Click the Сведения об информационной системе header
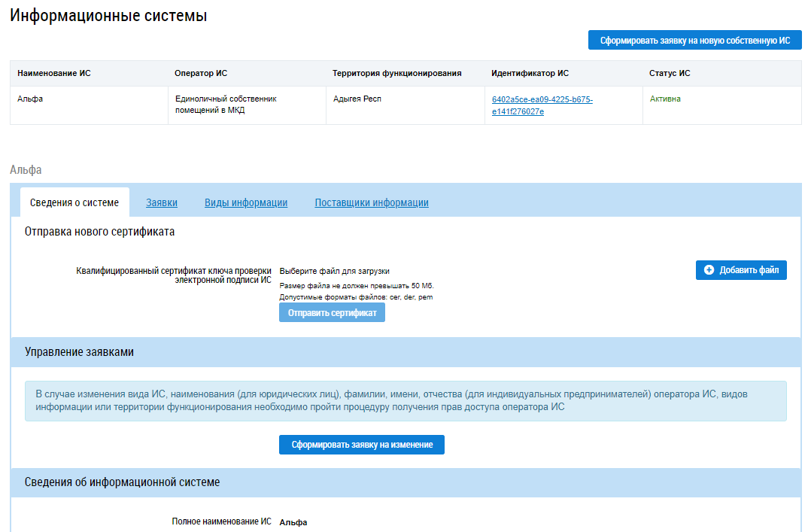This screenshot has height=532, width=811. [x=122, y=482]
